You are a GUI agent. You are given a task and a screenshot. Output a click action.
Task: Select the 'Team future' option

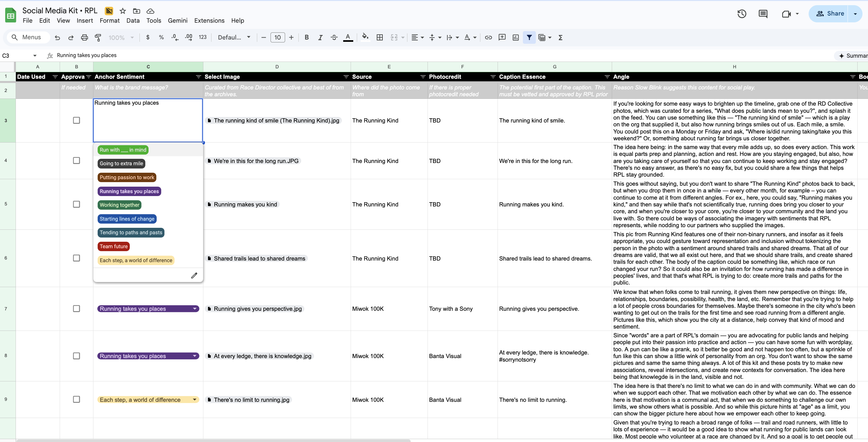pos(114,246)
